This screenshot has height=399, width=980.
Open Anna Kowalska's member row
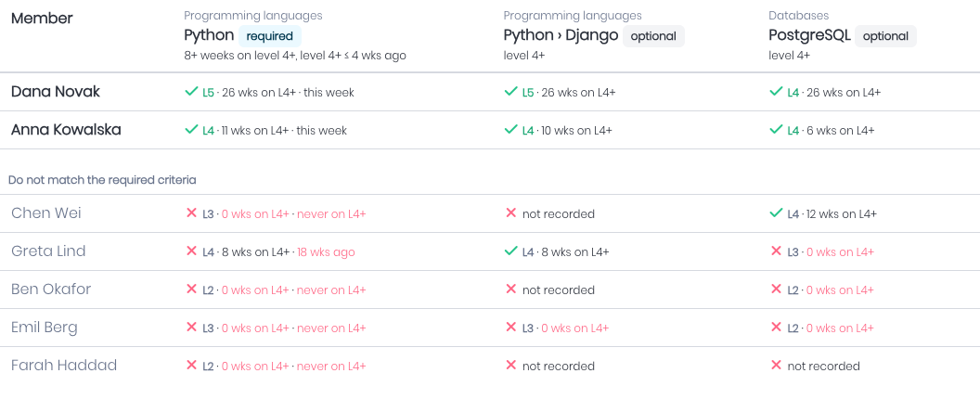click(x=490, y=130)
